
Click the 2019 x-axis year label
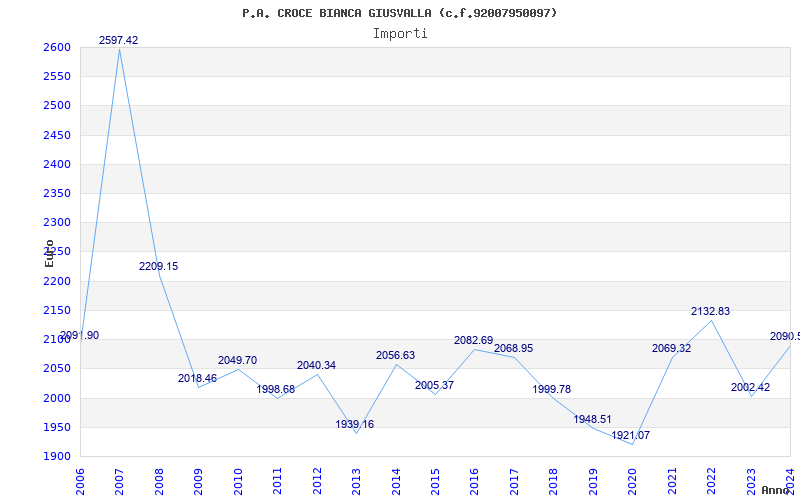(x=593, y=482)
